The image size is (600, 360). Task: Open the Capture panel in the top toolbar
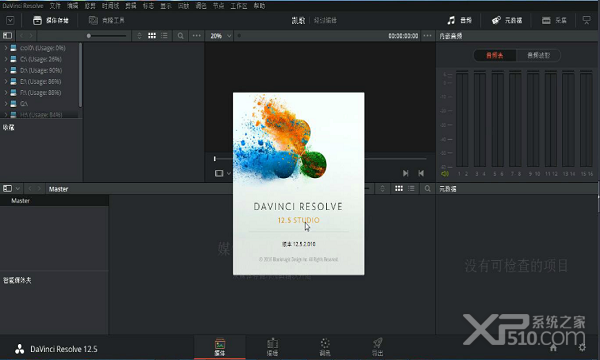(554, 20)
